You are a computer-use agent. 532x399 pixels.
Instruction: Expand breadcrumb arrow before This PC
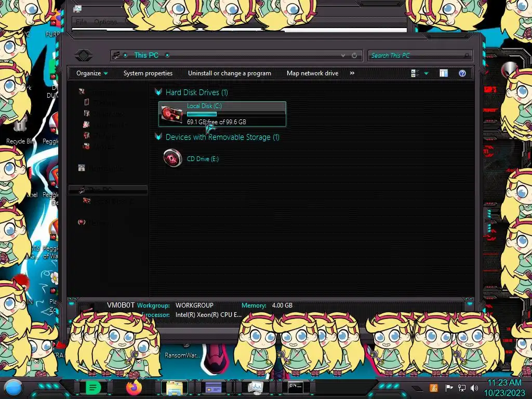[x=125, y=55]
